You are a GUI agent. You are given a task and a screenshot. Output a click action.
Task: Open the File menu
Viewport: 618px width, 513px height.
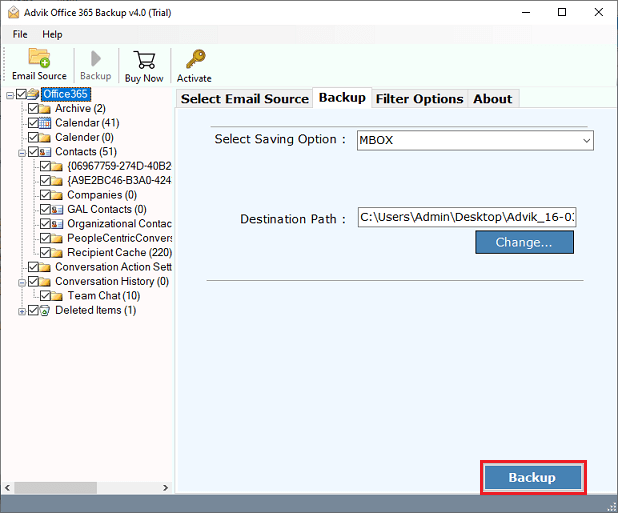pyautogui.click(x=20, y=34)
